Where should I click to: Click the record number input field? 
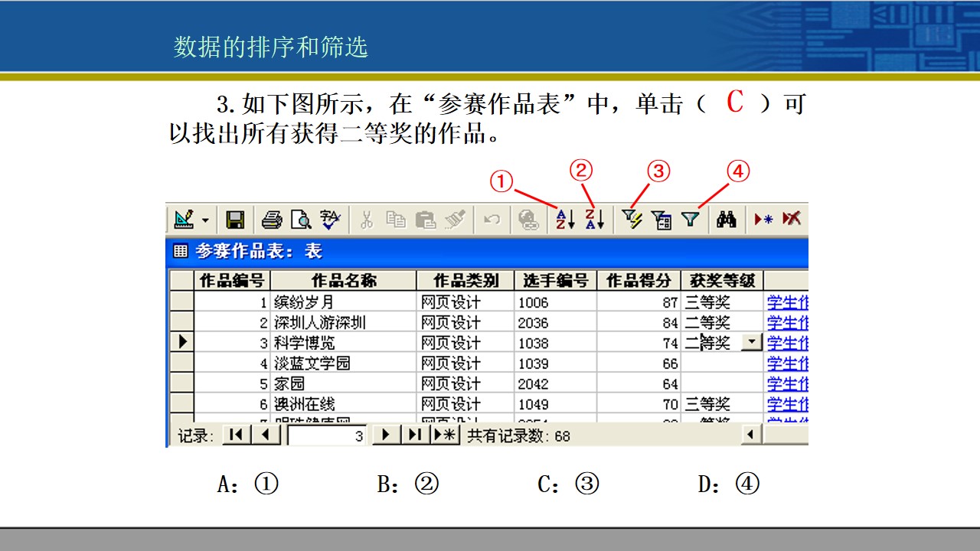[x=328, y=436]
